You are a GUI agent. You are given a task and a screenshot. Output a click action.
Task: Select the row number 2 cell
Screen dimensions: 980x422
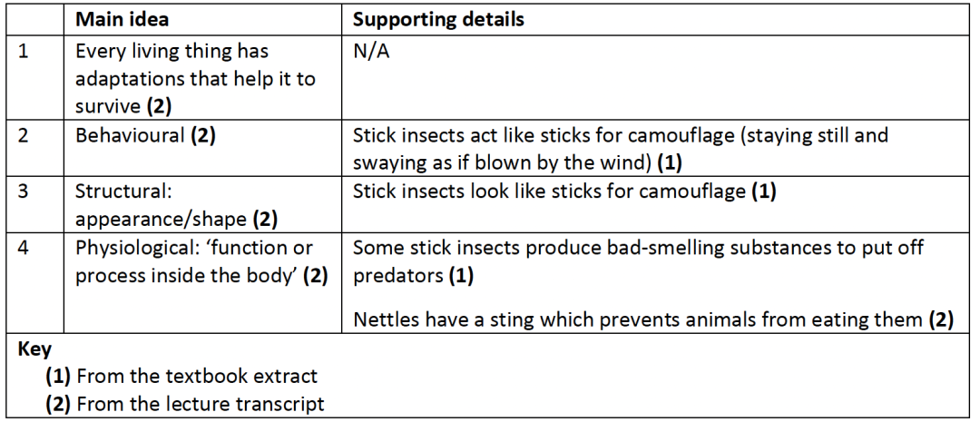coord(24,135)
